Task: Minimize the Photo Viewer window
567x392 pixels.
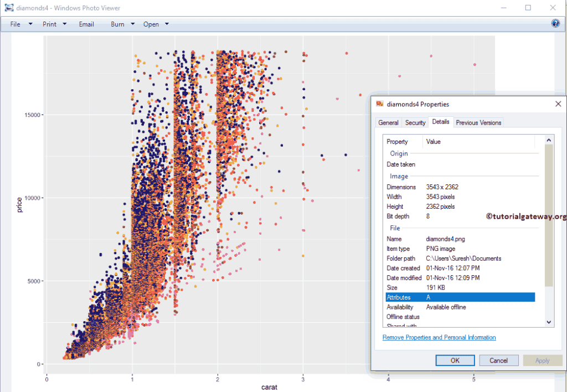Action: pos(503,8)
